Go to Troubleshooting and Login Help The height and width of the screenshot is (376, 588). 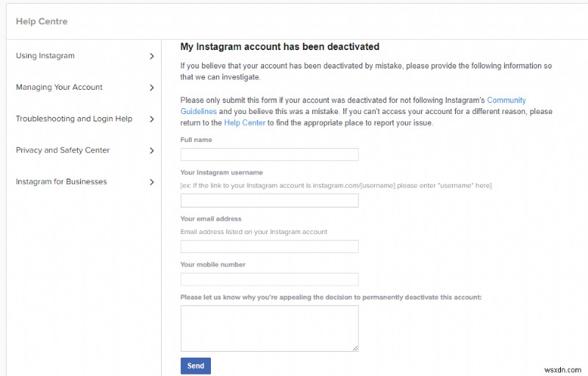[x=74, y=119]
